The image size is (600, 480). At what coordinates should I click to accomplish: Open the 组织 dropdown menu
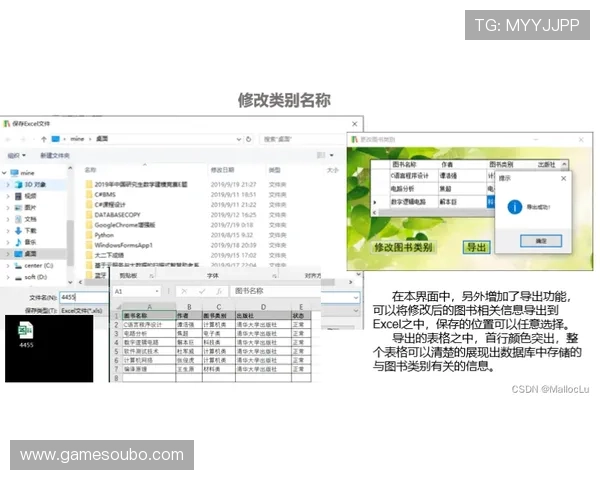click(17, 155)
